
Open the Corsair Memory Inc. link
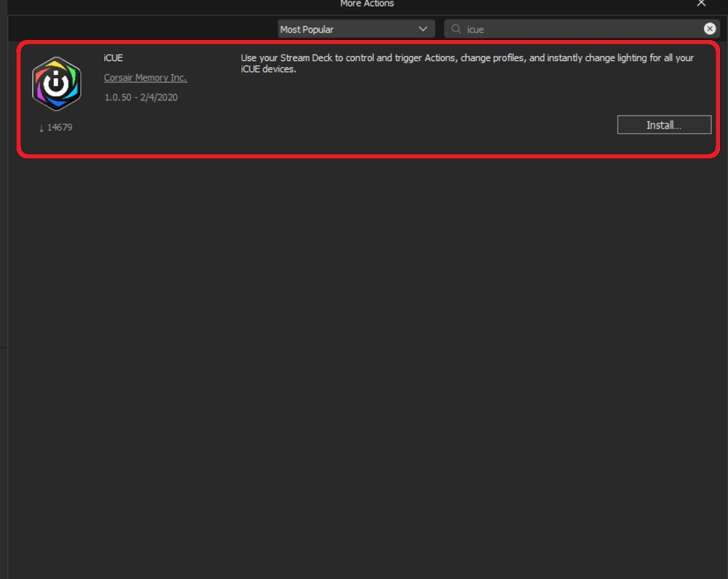point(145,77)
